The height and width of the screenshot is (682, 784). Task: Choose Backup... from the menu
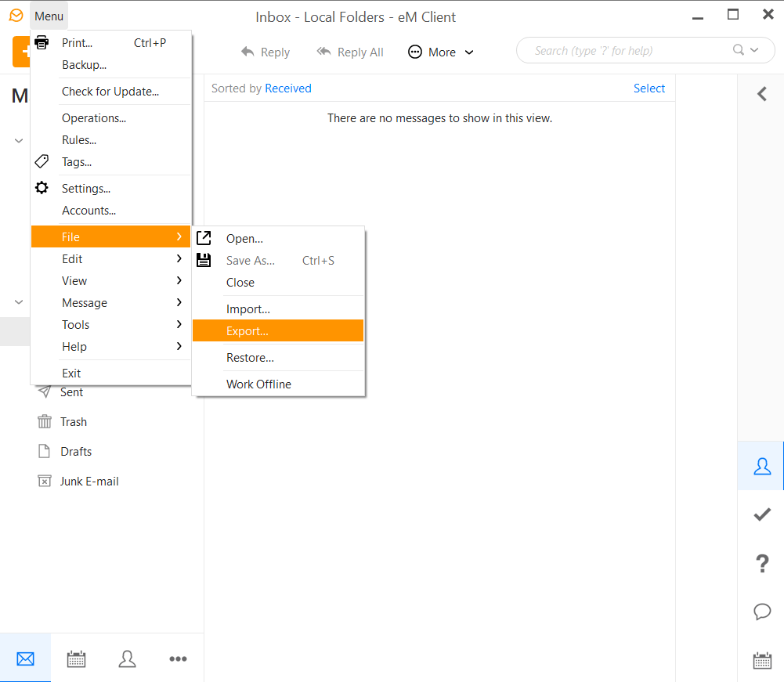tap(111, 64)
